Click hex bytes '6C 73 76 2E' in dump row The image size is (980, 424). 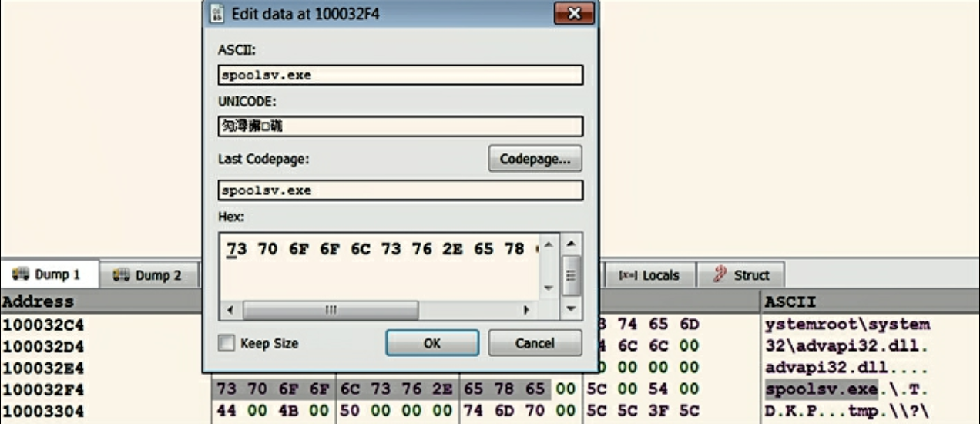tap(397, 389)
